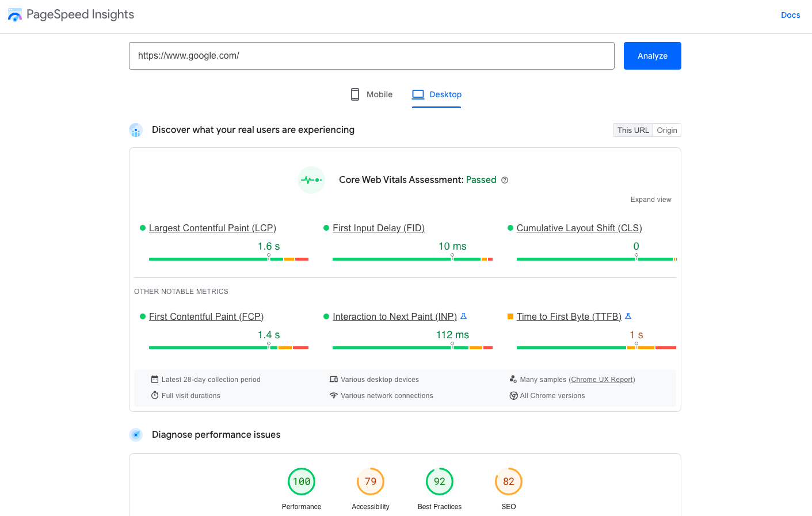Open First Contentful Paint (FCP) link

(206, 316)
